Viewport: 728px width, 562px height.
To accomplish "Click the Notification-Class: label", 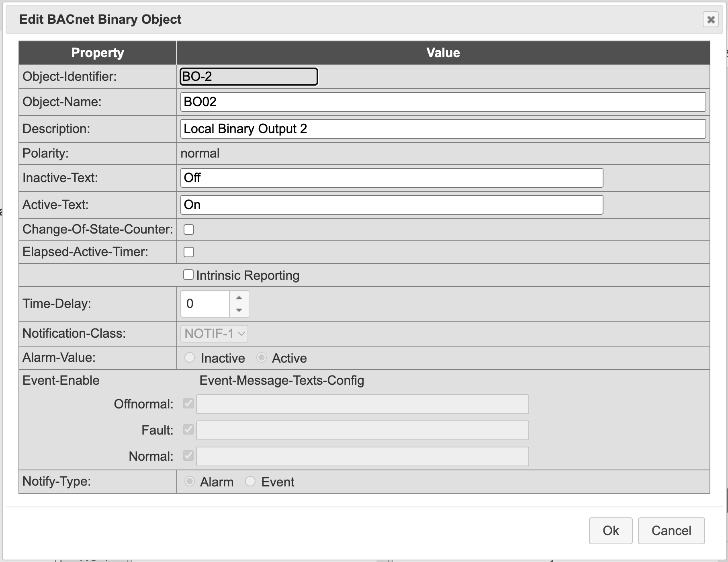I will pyautogui.click(x=74, y=333).
